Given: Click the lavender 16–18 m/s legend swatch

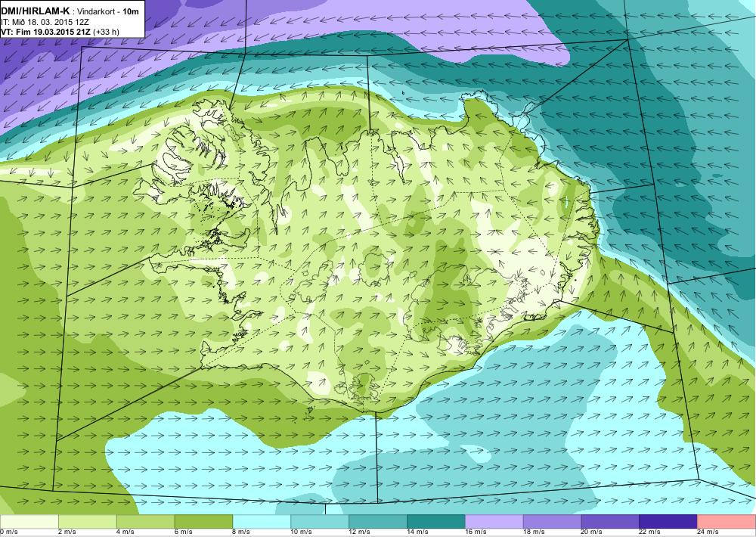Looking at the screenshot, I should coord(494,522).
